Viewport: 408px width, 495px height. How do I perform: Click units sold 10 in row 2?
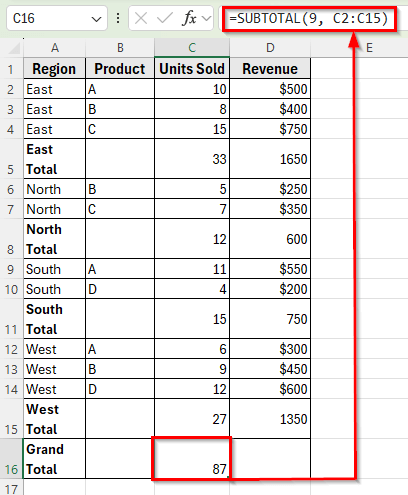tap(192, 89)
